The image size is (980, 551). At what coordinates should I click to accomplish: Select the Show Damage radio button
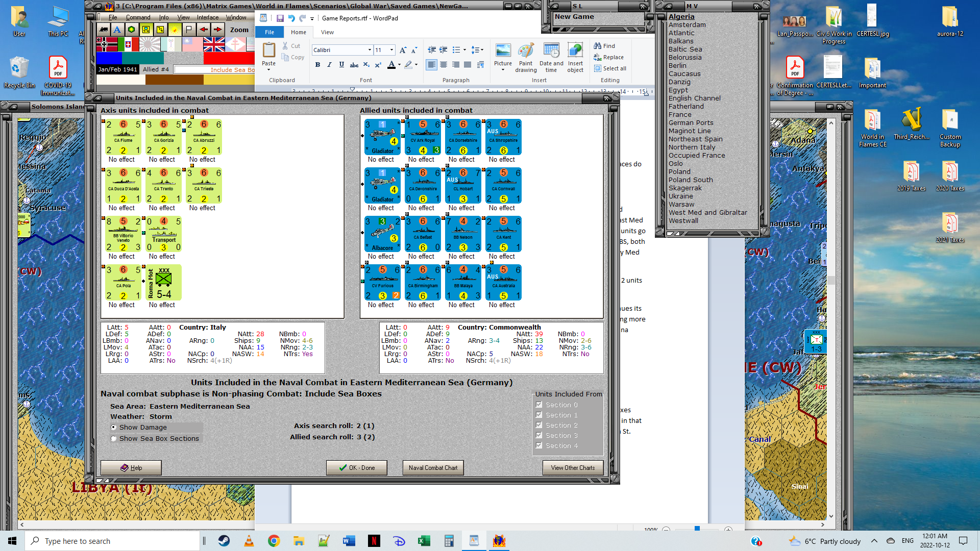pos(114,428)
